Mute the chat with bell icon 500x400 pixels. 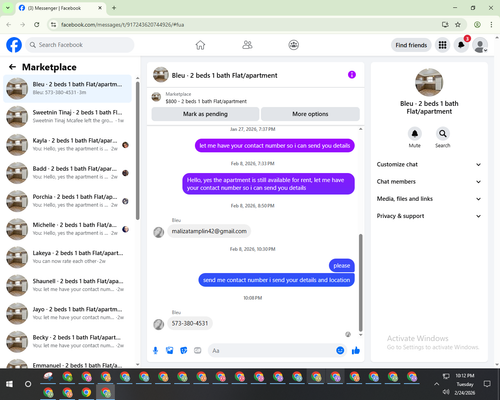(415, 134)
